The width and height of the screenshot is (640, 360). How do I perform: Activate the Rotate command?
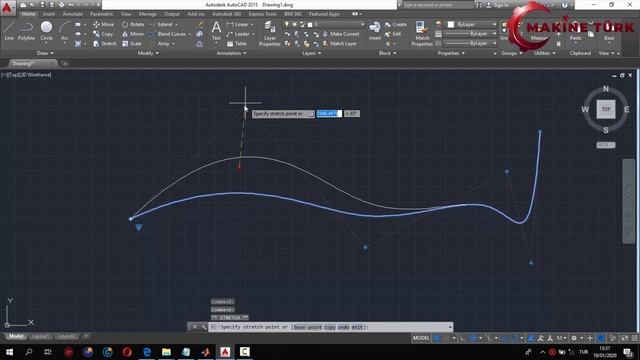pos(133,24)
